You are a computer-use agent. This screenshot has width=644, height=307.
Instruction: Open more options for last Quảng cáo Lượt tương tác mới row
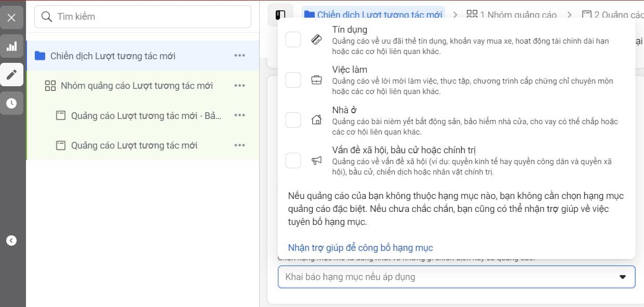[239, 145]
